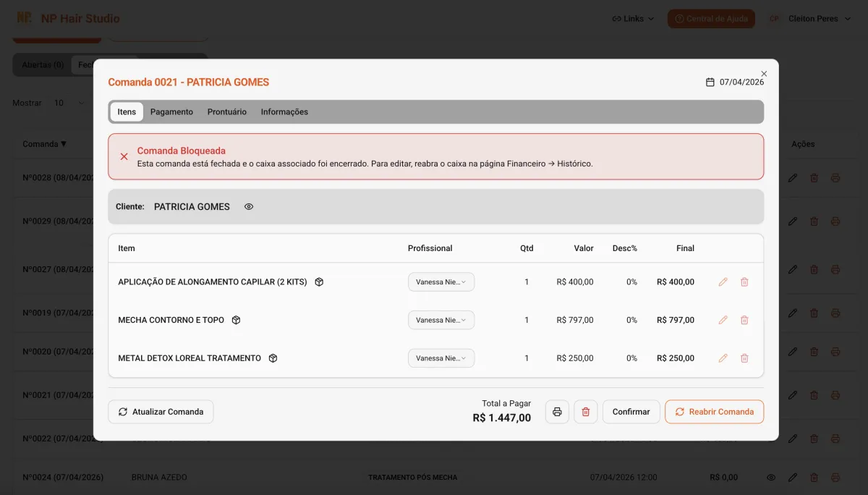The width and height of the screenshot is (868, 495).
Task: Click the tag icon beside METAL DETOX LOREAL TRATAMENTO
Action: (273, 357)
